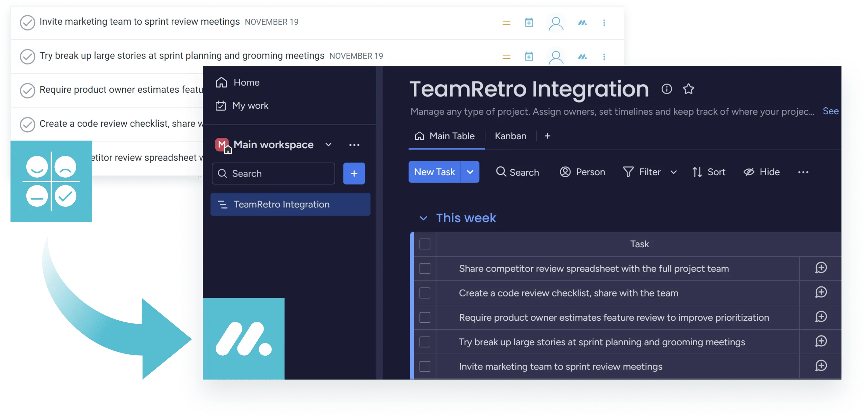This screenshot has height=419, width=868.
Task: Click the New Task button
Action: pos(434,172)
